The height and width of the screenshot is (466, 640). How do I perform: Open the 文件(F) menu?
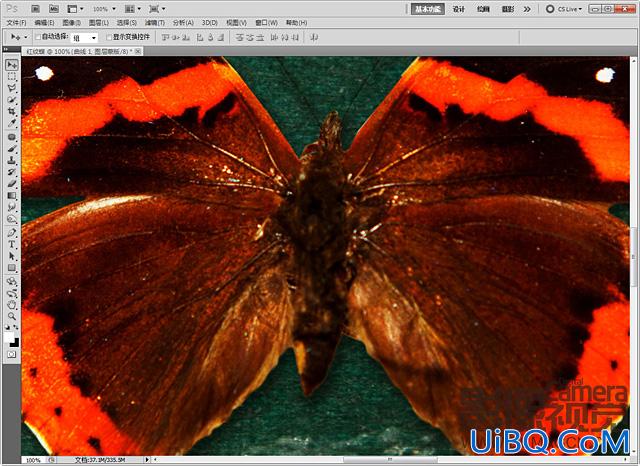coord(16,22)
